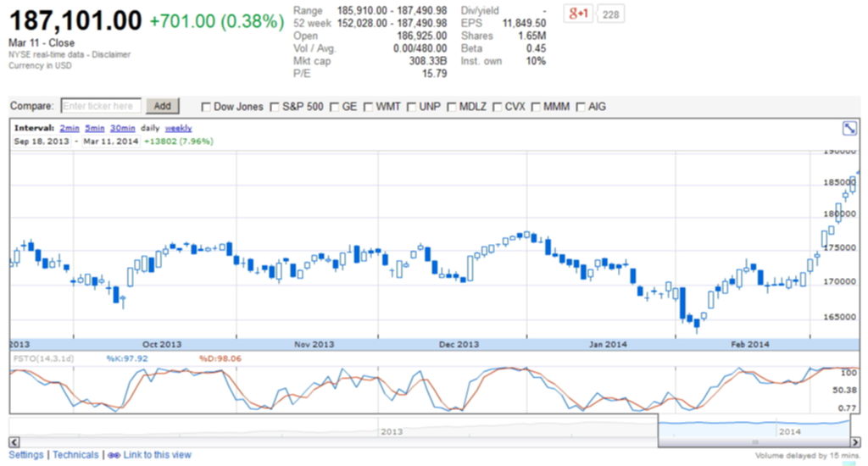Click the 2013 area of the overview timeline
868x466 pixels.
392,431
